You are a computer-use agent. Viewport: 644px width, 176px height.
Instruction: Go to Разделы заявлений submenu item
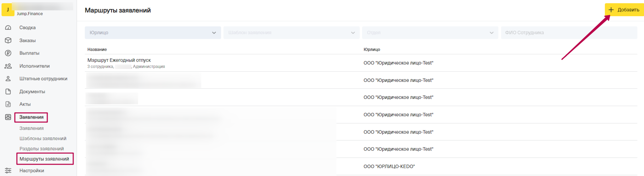(x=42, y=149)
